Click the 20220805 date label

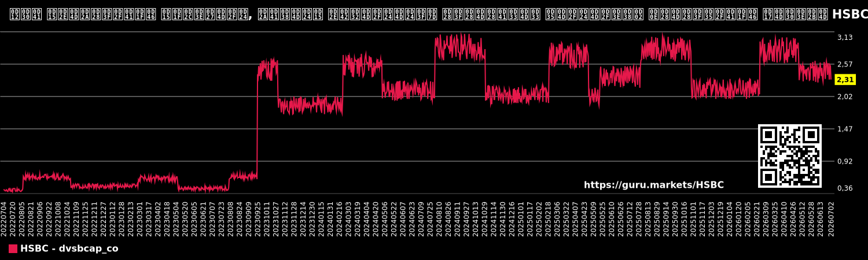[x=22, y=218]
